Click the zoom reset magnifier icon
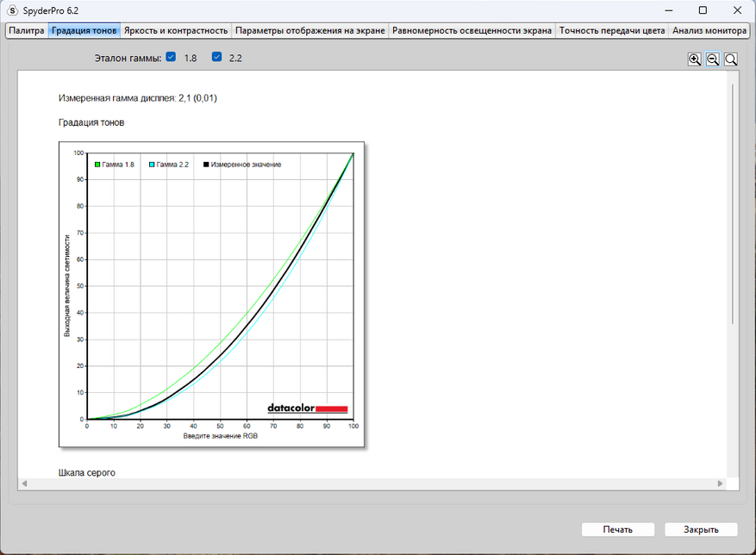 point(731,59)
